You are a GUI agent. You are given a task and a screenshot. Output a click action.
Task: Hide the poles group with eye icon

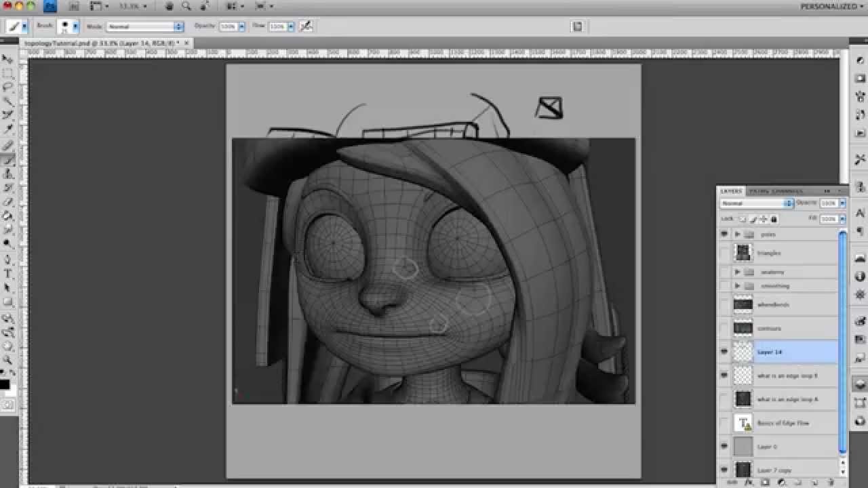click(x=724, y=234)
